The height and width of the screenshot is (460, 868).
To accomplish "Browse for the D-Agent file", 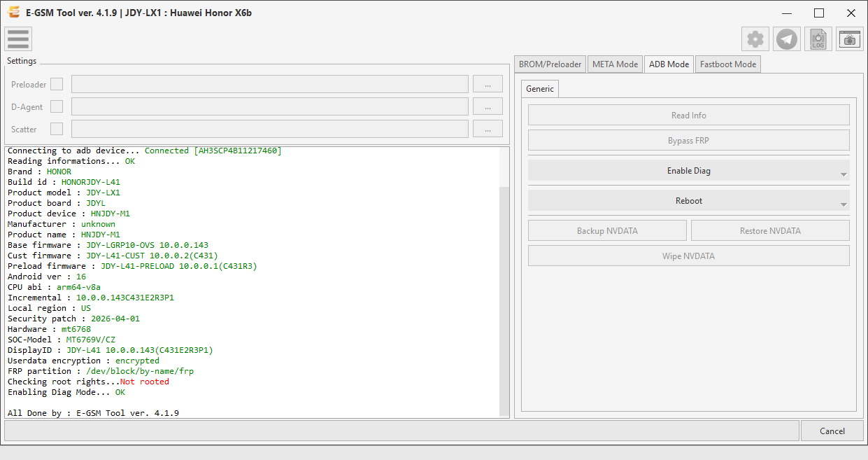I will click(x=488, y=106).
